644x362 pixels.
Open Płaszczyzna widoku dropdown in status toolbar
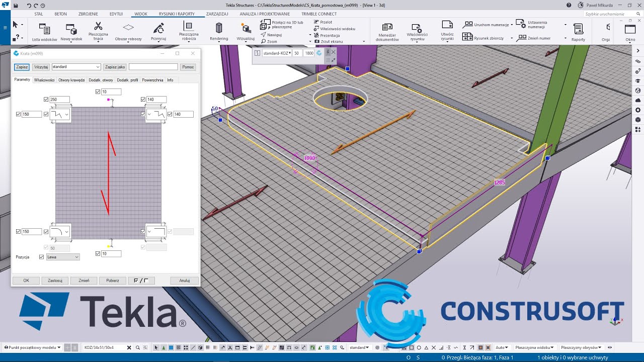point(535,347)
